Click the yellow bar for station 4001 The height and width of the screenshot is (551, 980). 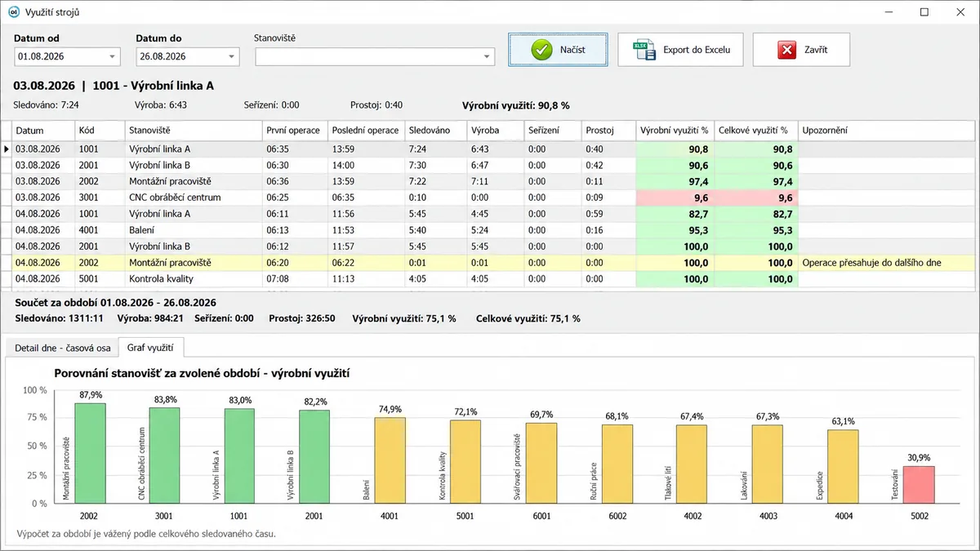[x=390, y=460]
